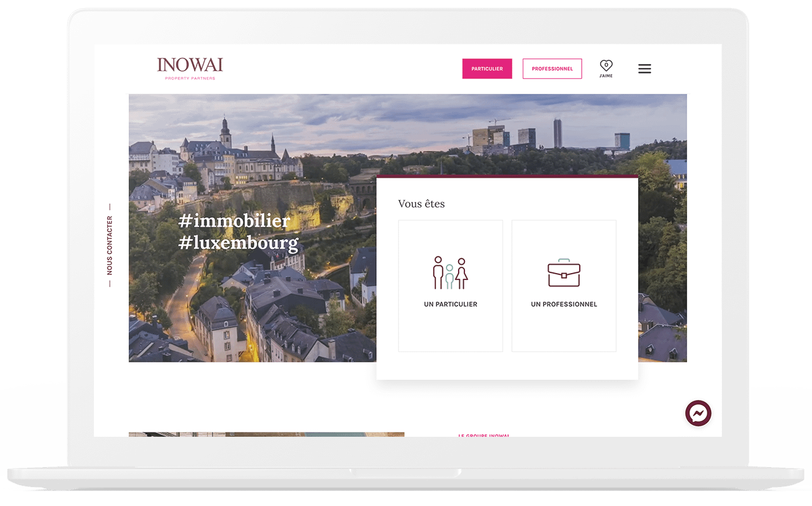Select the Professionnel outlined header button

pos(552,69)
